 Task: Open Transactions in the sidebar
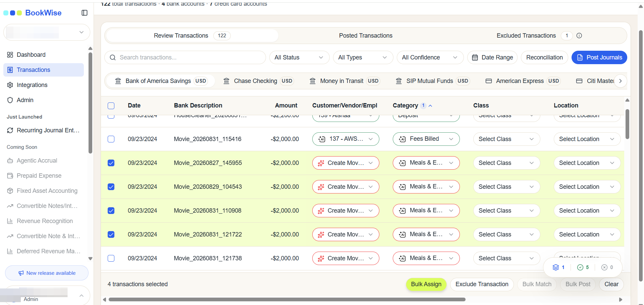click(x=44, y=70)
